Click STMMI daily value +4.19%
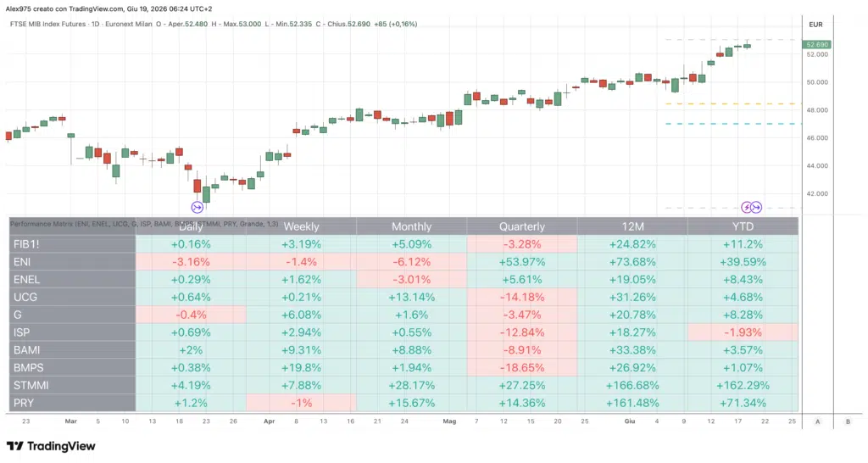This screenshot has height=463, width=868. pyautogui.click(x=191, y=386)
